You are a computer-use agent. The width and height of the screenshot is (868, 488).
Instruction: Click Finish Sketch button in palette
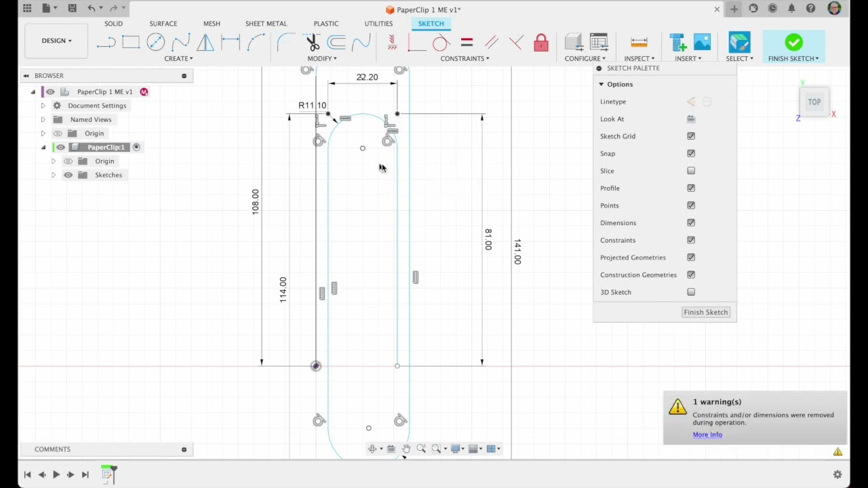[706, 312]
